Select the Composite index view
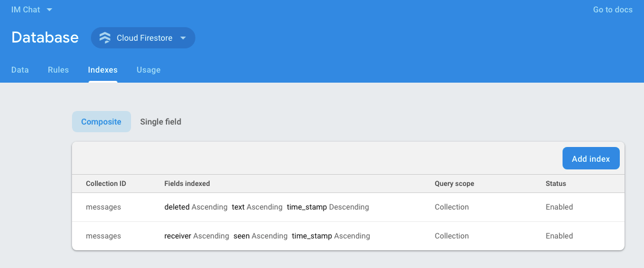Screen dimensions: 644x268 pyautogui.click(x=102, y=122)
